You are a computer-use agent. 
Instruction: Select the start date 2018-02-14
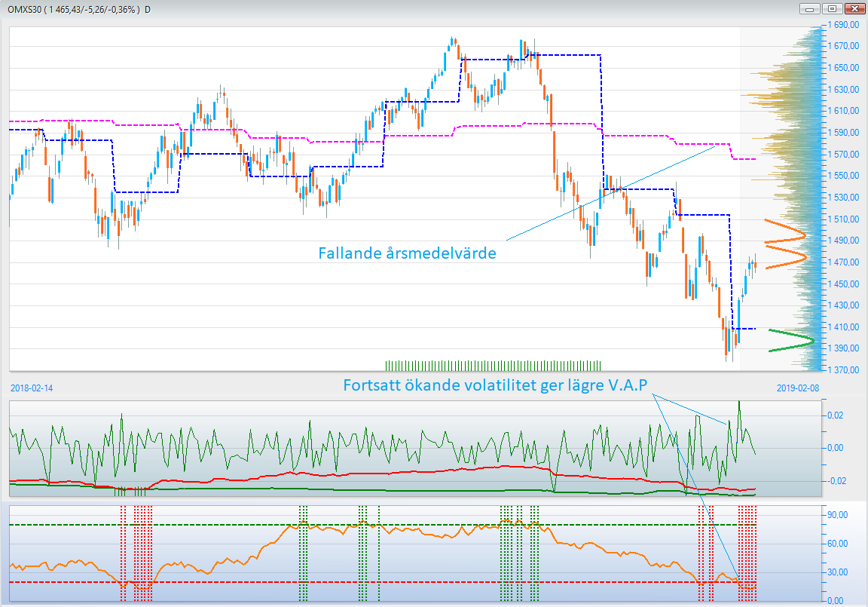pos(32,388)
